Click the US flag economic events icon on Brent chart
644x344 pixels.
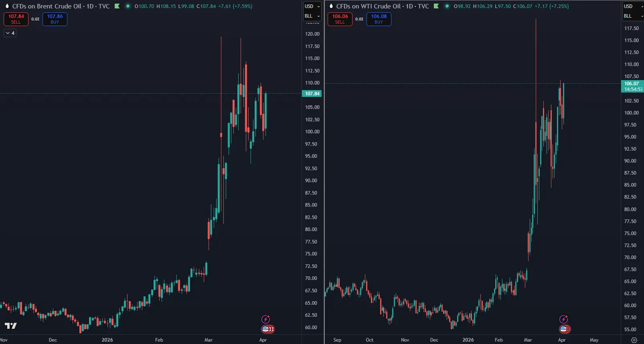coord(266,329)
